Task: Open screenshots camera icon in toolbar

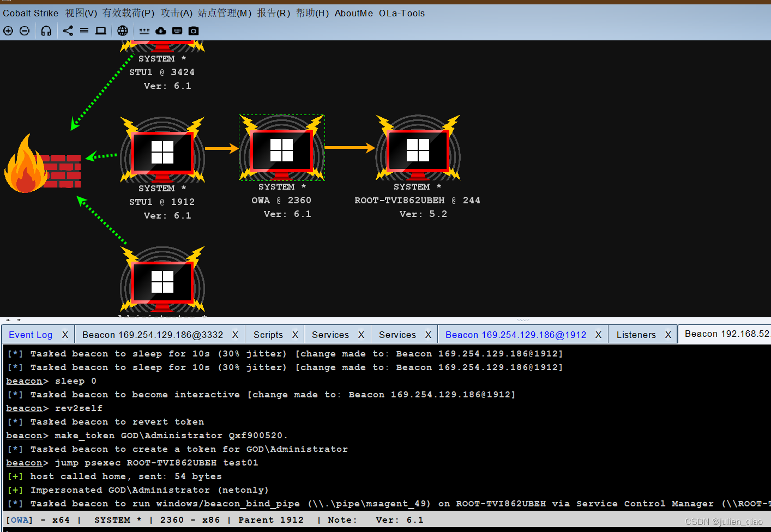Action: [x=194, y=31]
